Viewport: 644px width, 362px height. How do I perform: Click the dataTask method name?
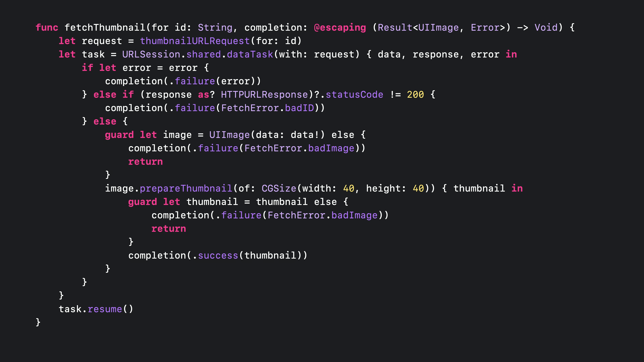(x=250, y=54)
